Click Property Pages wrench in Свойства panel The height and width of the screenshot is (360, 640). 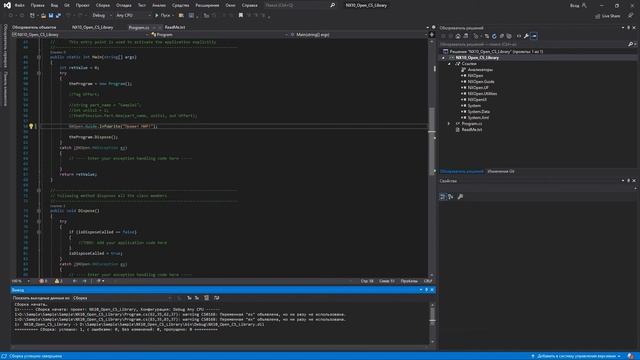460,197
